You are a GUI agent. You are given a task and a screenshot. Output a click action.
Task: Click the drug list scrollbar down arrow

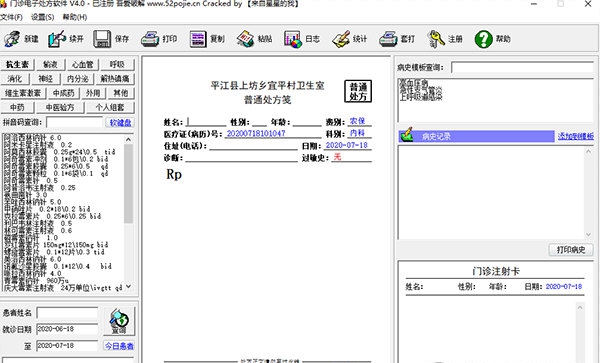tap(129, 286)
